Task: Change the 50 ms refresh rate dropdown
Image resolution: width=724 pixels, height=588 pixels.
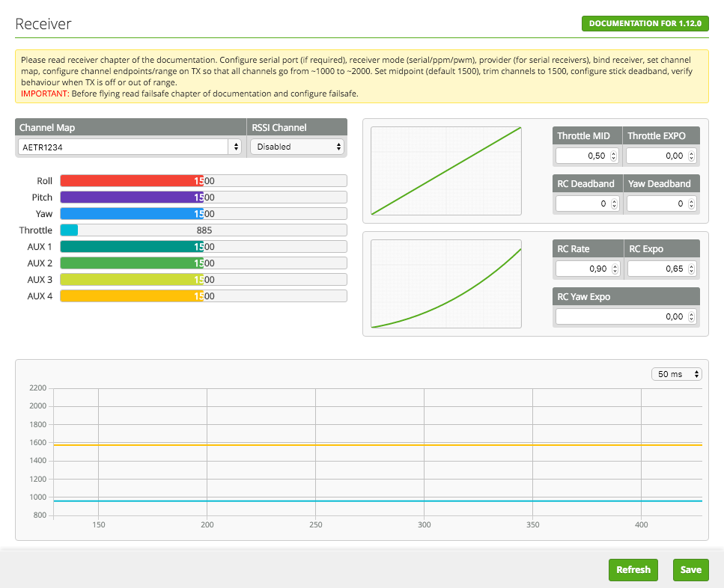Action: (676, 374)
